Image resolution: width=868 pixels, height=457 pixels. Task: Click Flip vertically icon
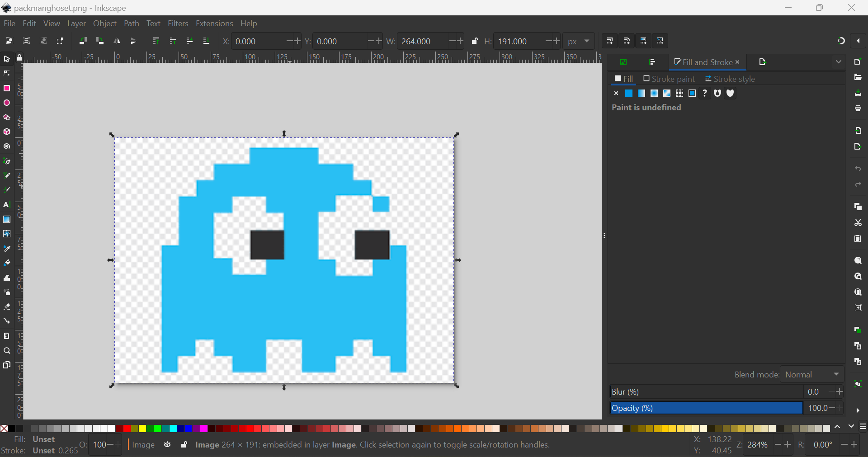point(133,41)
